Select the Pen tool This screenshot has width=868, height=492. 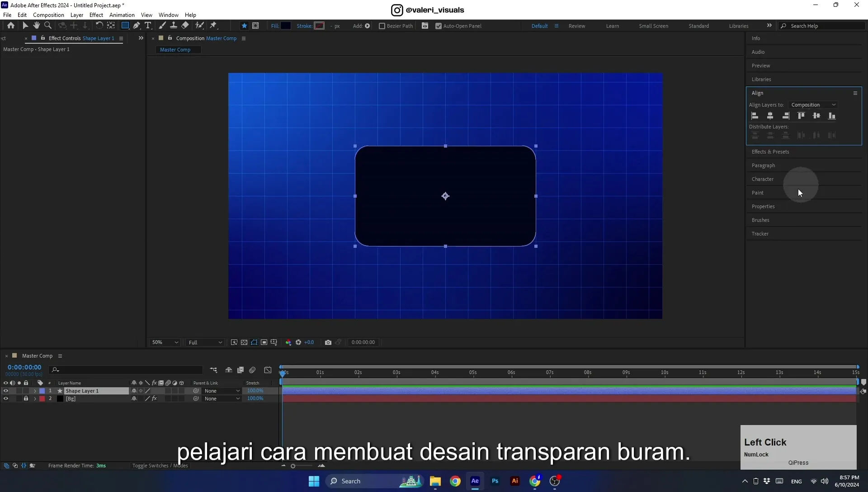coord(137,26)
